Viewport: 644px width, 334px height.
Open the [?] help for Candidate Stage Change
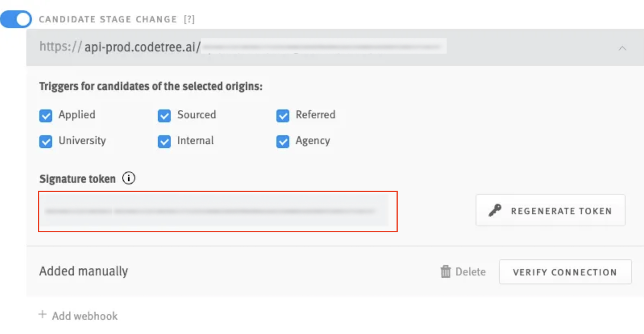(x=189, y=19)
